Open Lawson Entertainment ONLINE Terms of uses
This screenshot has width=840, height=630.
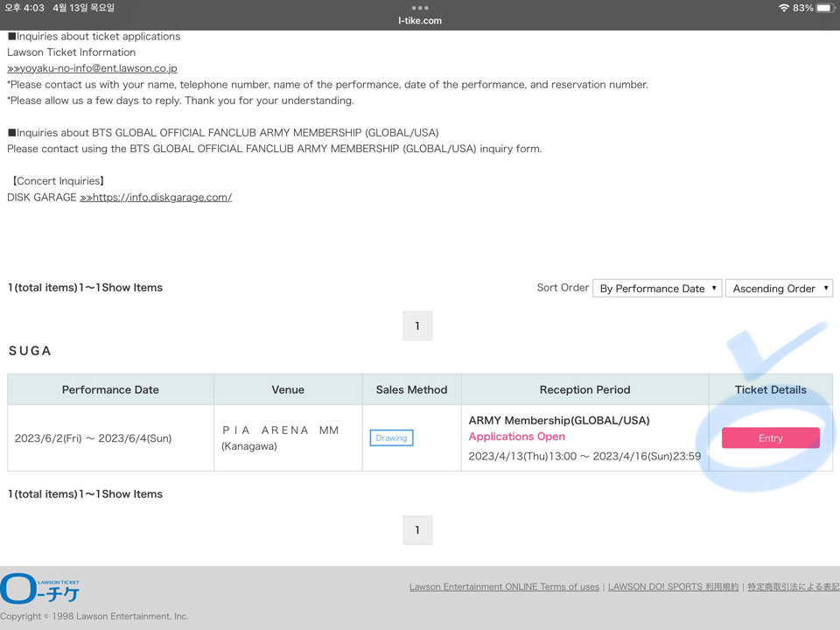504,587
